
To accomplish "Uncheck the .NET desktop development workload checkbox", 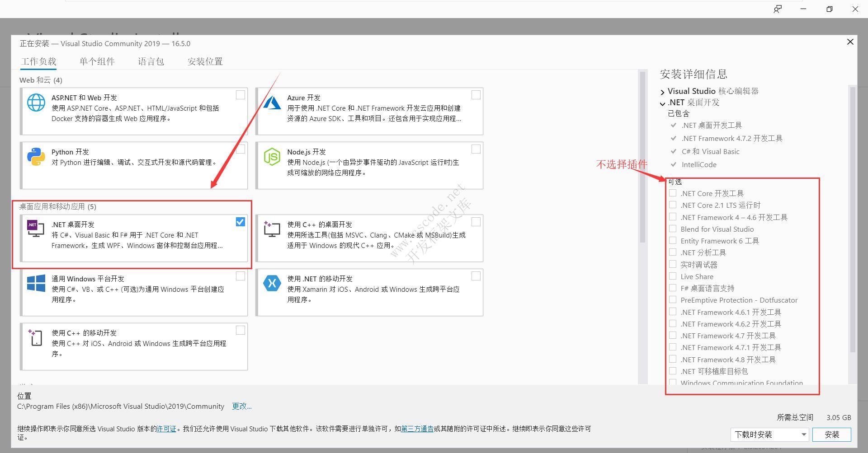I will click(240, 222).
